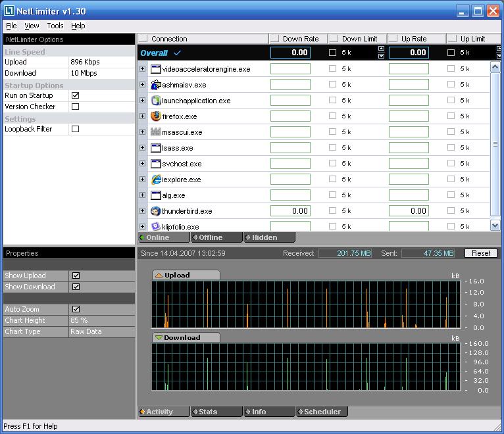Screen dimensions: 504x434
Task: Switch to the Offline tab
Action: [216, 237]
